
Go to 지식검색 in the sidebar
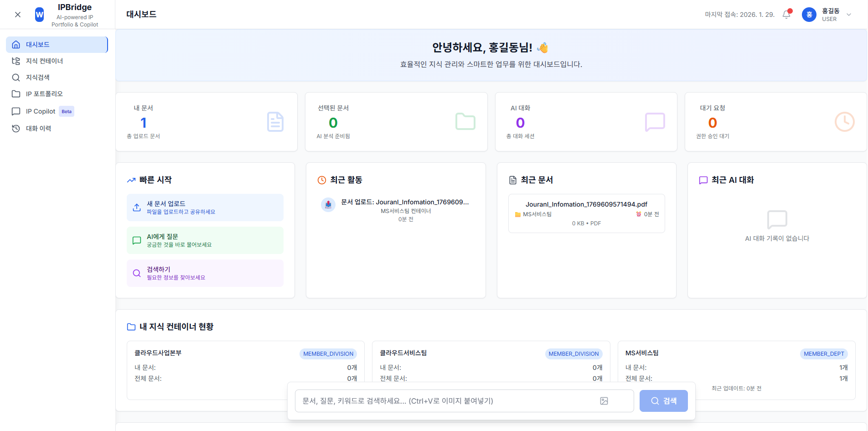(37, 78)
